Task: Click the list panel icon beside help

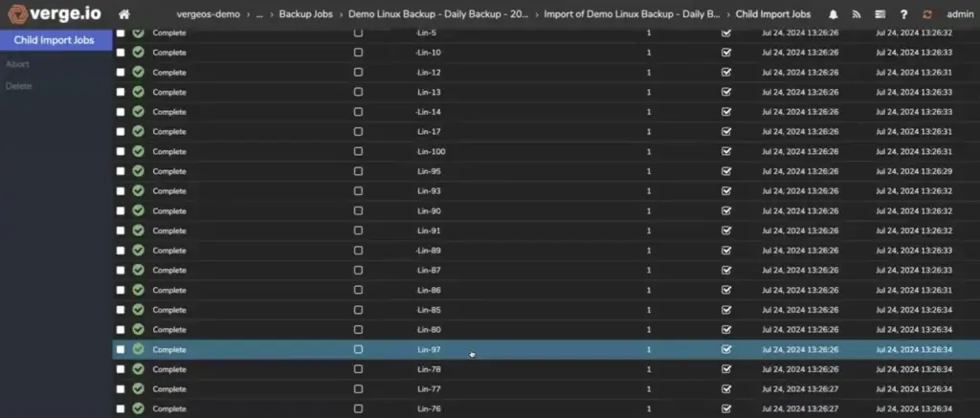Action: pyautogui.click(x=880, y=14)
